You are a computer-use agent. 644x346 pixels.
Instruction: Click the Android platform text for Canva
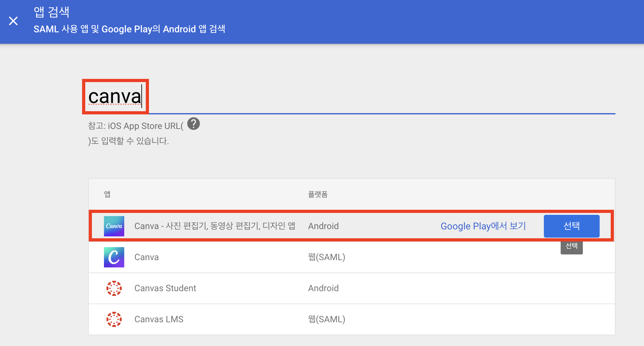pos(323,226)
